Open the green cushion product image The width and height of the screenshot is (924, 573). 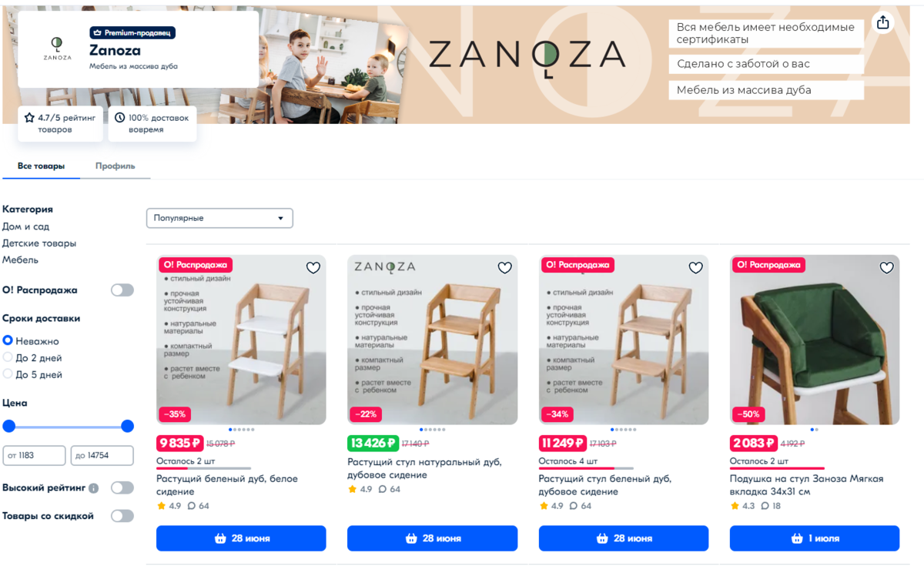[x=815, y=340]
